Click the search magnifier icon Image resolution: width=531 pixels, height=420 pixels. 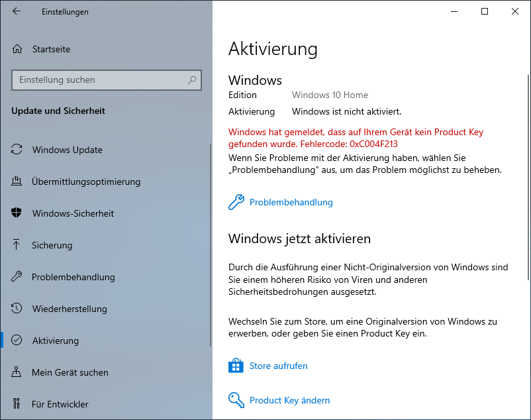tap(192, 80)
